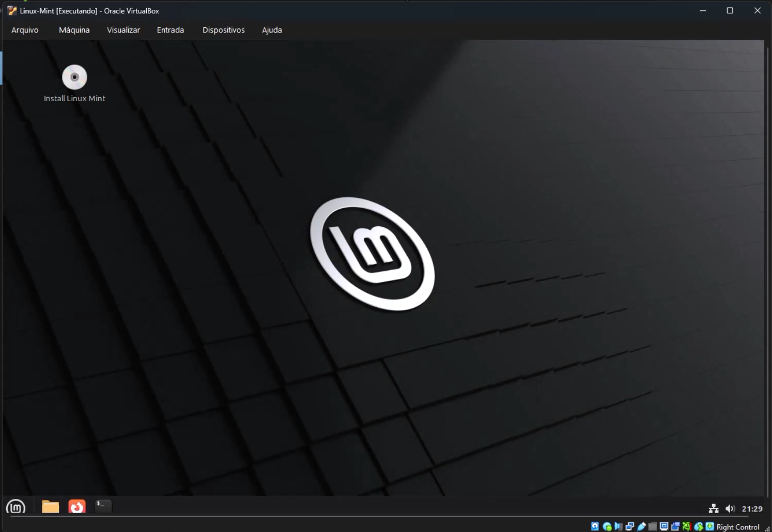Open the sound volume tray icon
This screenshot has height=532, width=772.
pos(730,509)
